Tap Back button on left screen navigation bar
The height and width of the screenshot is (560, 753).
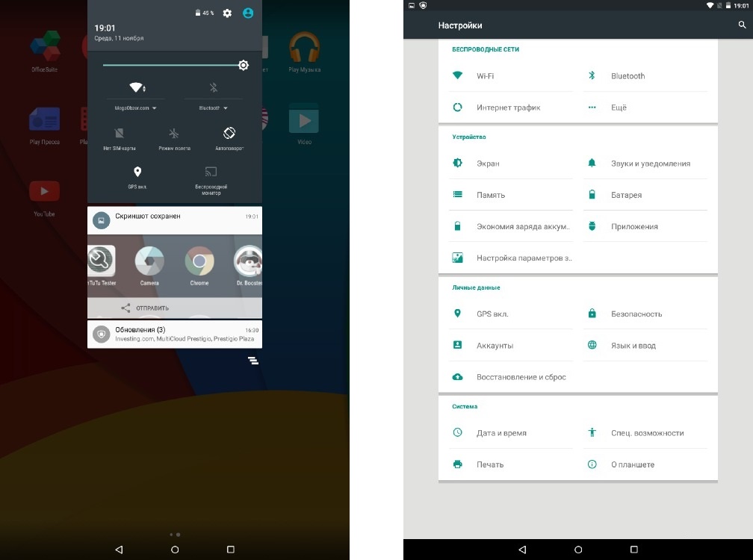click(119, 550)
